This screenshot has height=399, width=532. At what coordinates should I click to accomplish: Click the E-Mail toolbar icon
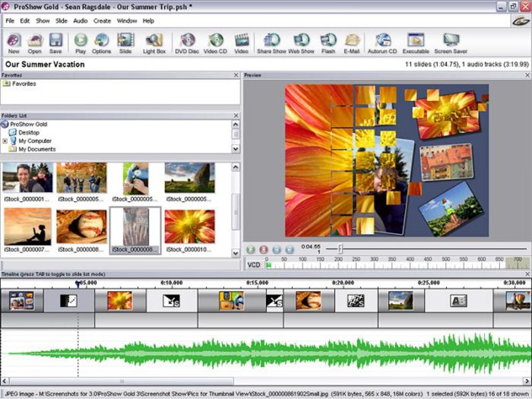[353, 43]
